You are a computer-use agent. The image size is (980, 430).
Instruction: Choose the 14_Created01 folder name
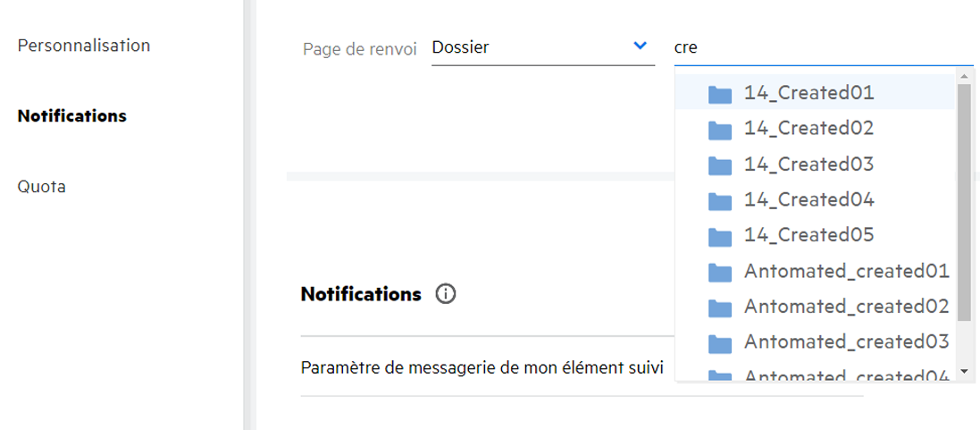pos(808,93)
